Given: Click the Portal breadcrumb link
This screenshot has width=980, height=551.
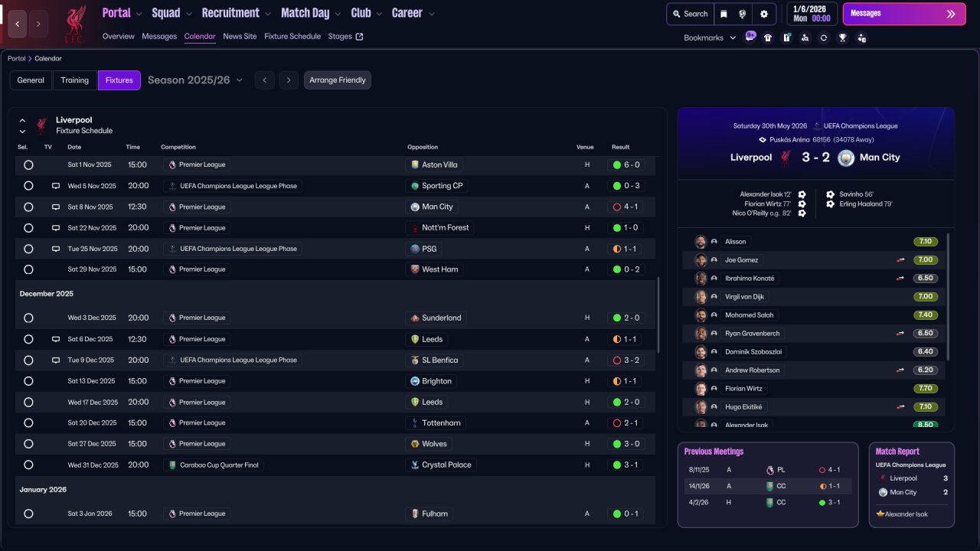Looking at the screenshot, I should click(x=17, y=58).
